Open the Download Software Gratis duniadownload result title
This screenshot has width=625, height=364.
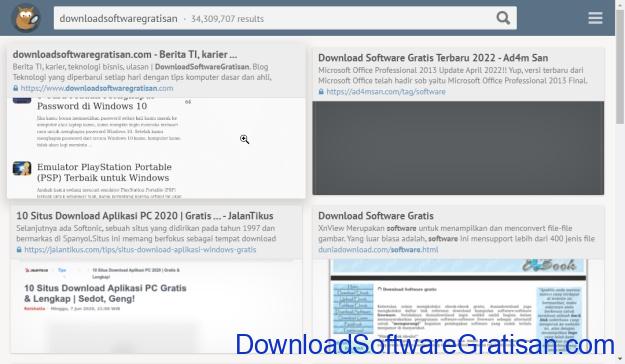[375, 216]
